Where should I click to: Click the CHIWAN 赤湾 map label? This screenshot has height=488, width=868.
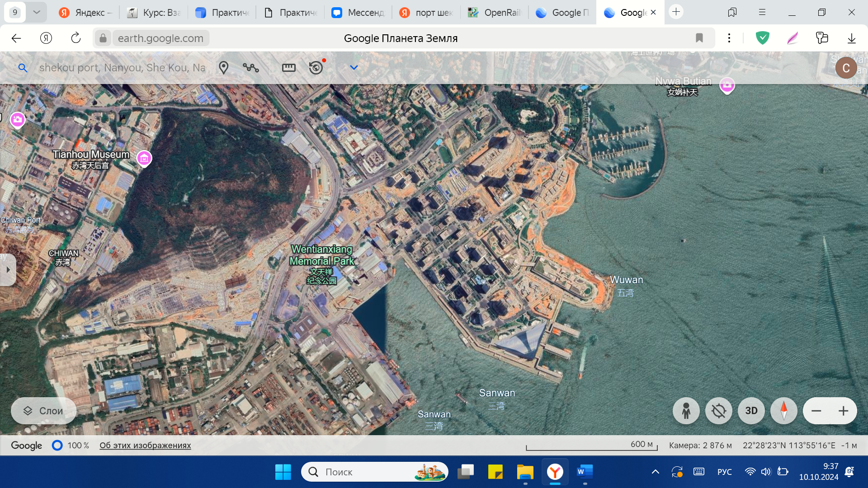pos(63,258)
